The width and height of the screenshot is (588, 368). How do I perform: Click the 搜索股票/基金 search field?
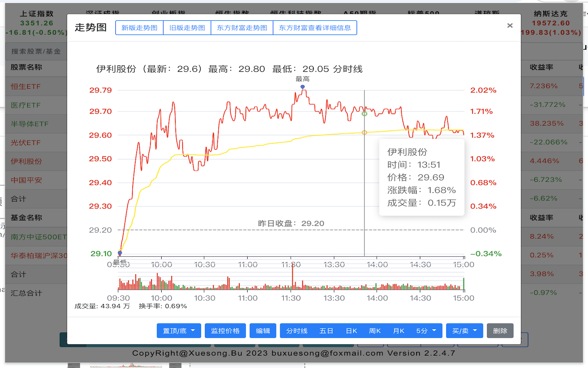point(35,51)
